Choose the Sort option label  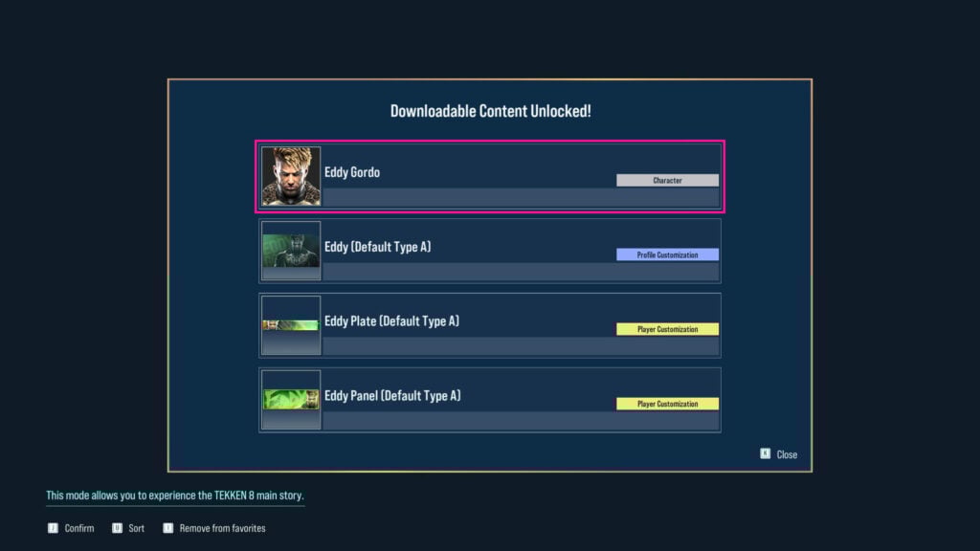click(x=136, y=528)
